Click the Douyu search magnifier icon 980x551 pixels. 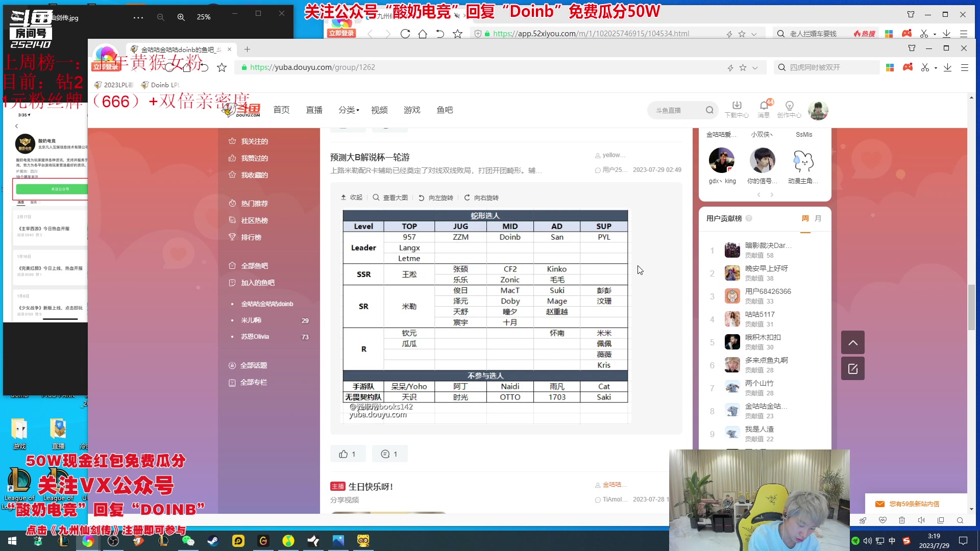709,110
